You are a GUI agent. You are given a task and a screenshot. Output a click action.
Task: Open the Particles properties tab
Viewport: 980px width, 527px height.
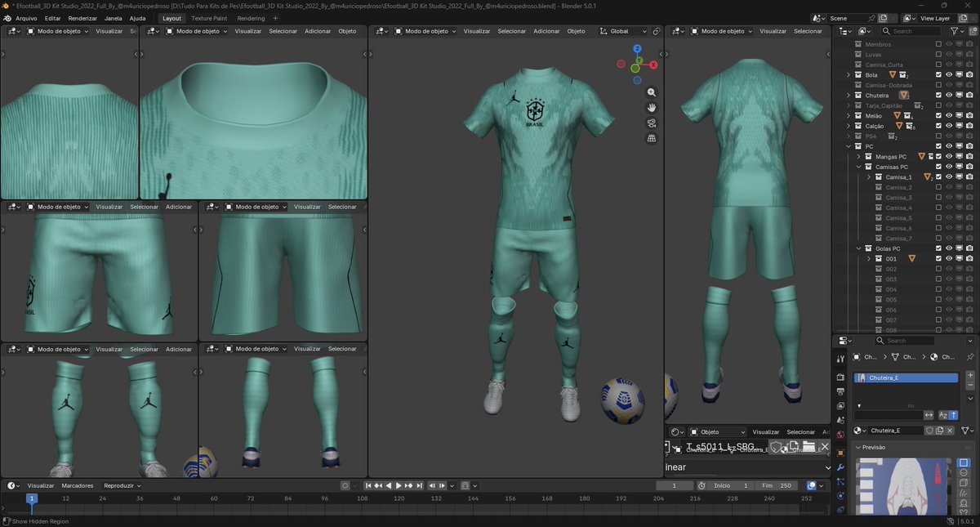(x=840, y=481)
